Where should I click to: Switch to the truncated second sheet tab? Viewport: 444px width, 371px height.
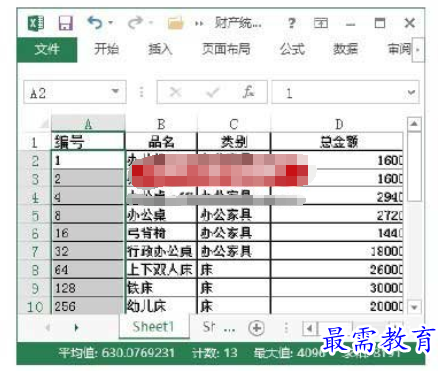pos(209,327)
